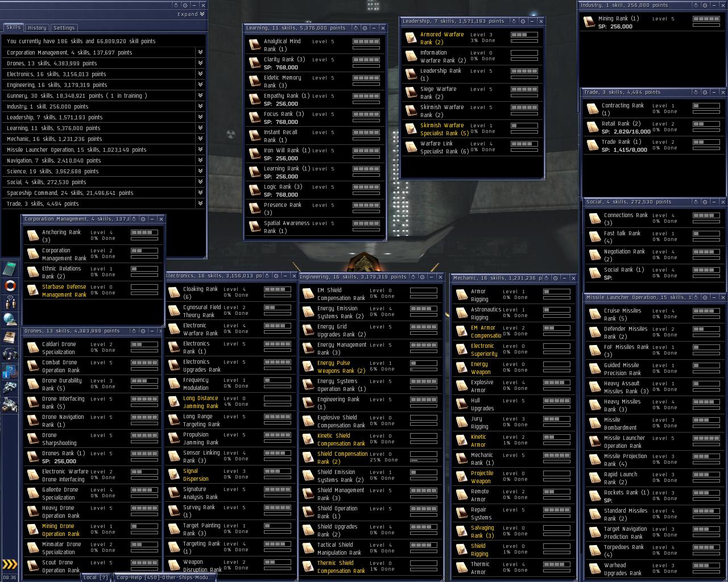Click the Electronics, 16 skills group row
This screenshot has width=728, height=582.
click(104, 74)
